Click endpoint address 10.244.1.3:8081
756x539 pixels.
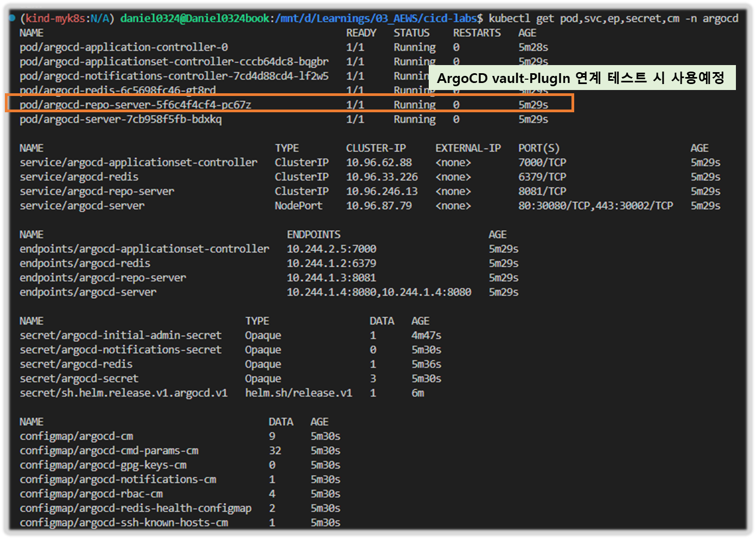332,278
